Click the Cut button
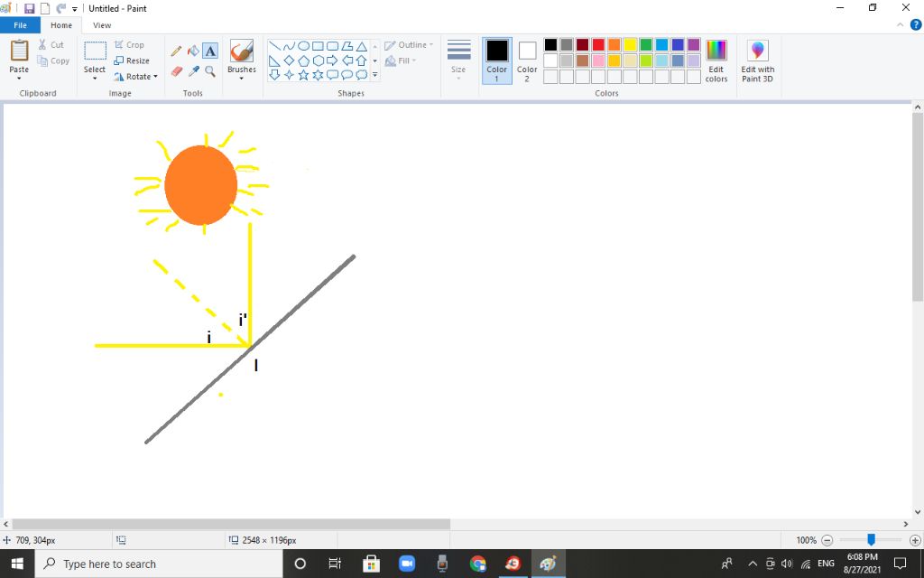924x578 pixels. (x=51, y=45)
